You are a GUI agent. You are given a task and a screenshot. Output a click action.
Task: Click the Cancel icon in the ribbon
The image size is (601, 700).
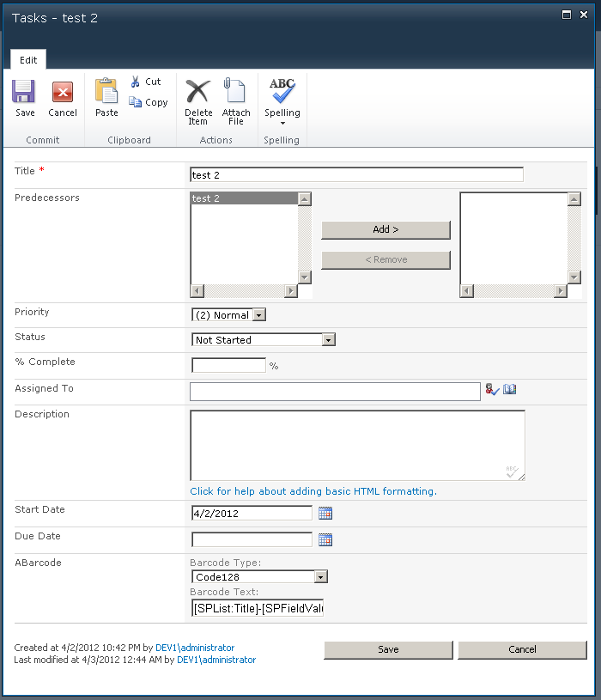[x=63, y=94]
